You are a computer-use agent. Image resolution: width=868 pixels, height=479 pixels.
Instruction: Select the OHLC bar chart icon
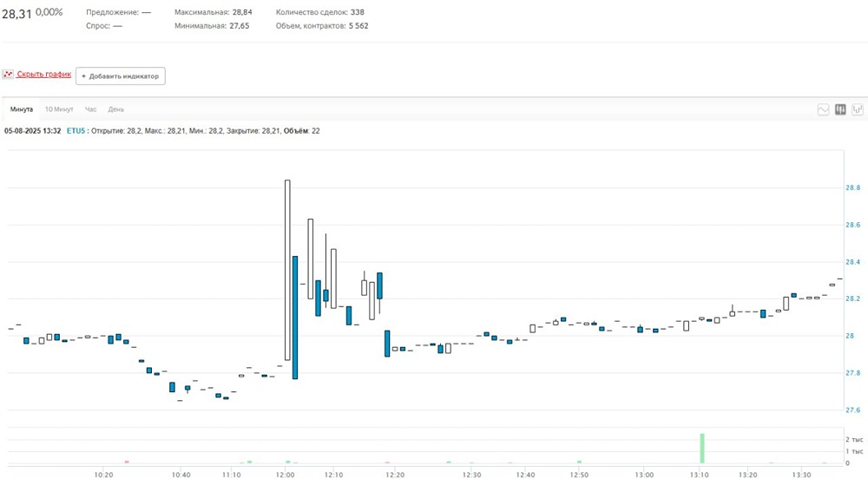tap(858, 109)
